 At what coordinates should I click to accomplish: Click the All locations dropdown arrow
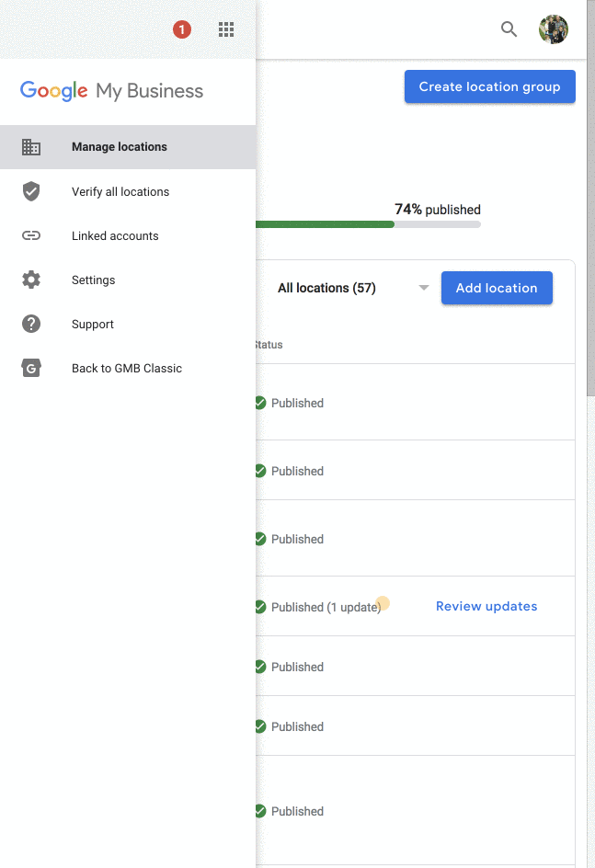423,288
